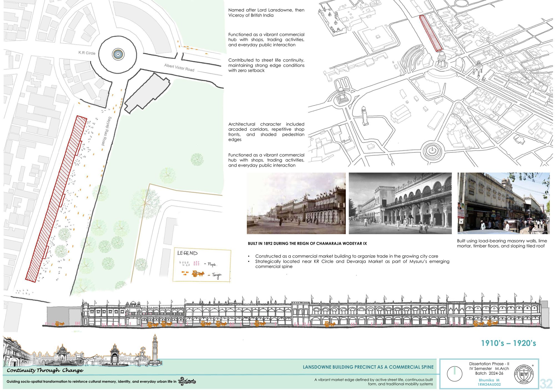
Task: Click 'Batch 2024-26' text
Action: pos(489,373)
